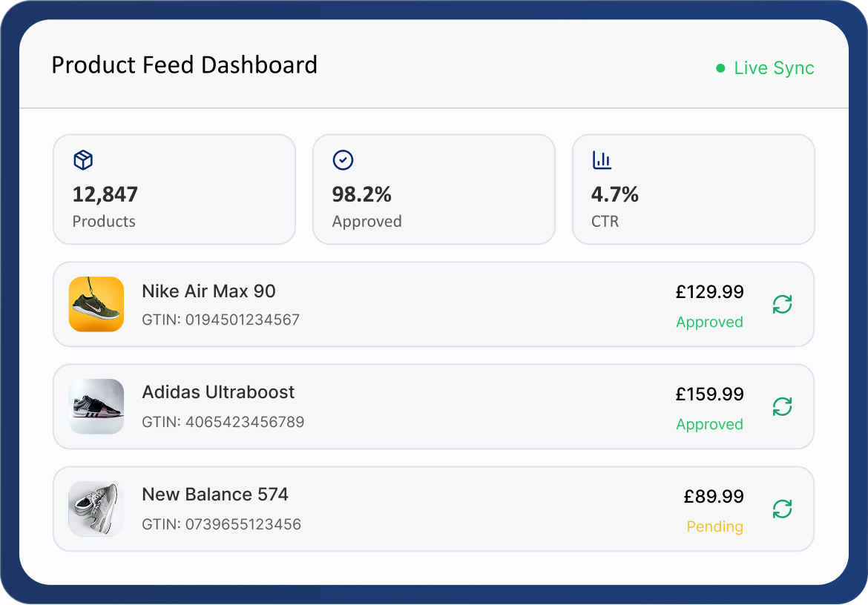
Task: Refresh the Nike Air Max 90 listing
Action: click(x=782, y=305)
